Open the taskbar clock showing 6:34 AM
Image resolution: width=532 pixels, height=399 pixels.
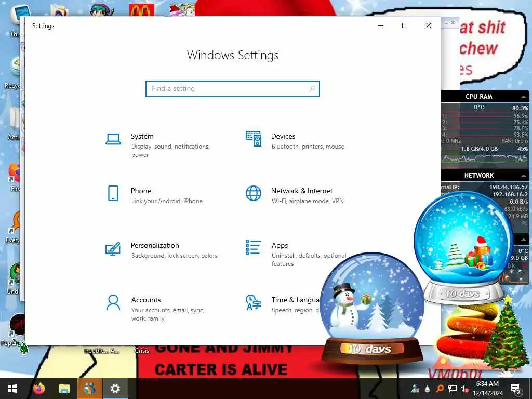[x=487, y=389]
